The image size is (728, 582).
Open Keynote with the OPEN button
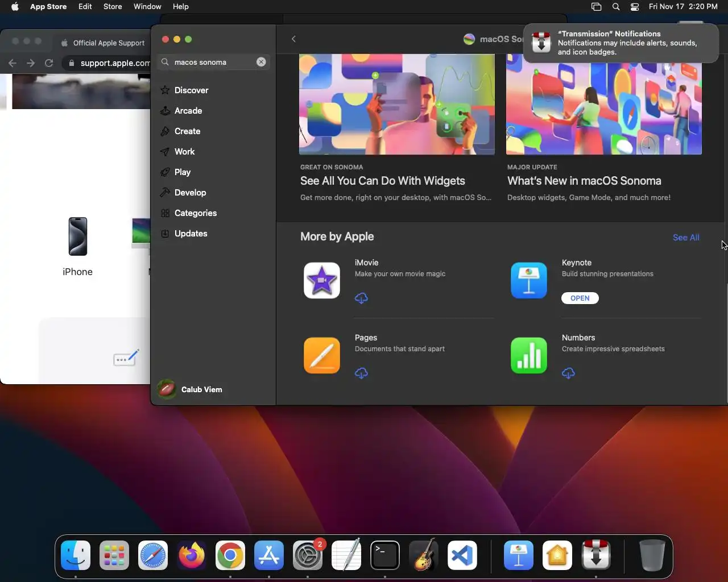[580, 298]
